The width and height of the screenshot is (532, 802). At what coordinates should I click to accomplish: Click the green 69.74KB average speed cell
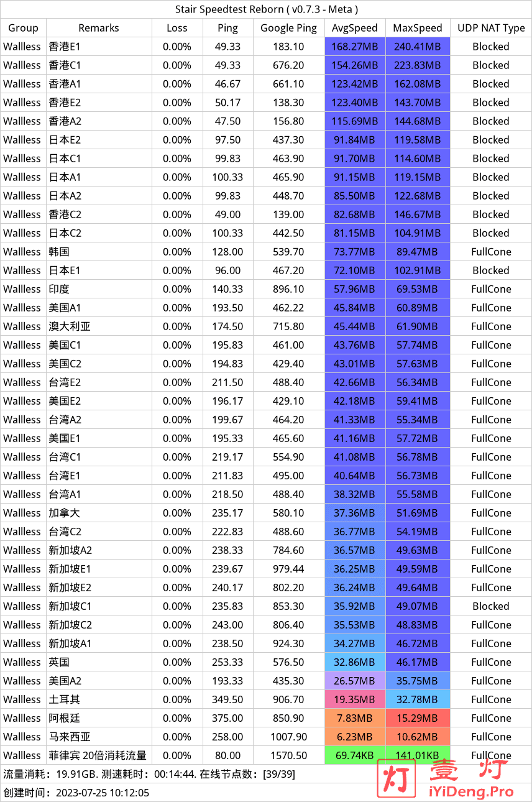click(x=355, y=755)
